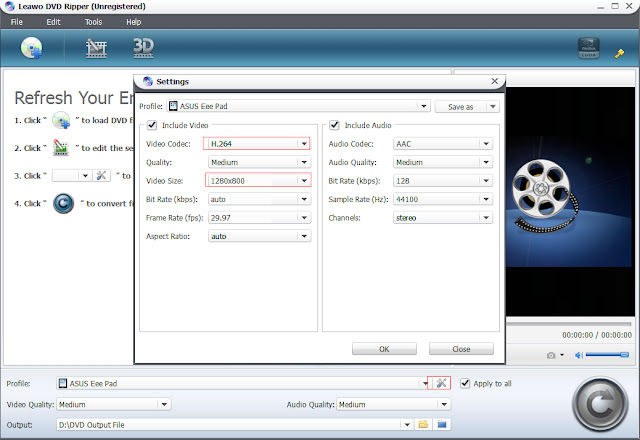
Task: Toggle the Apply to all checkbox
Action: point(465,383)
